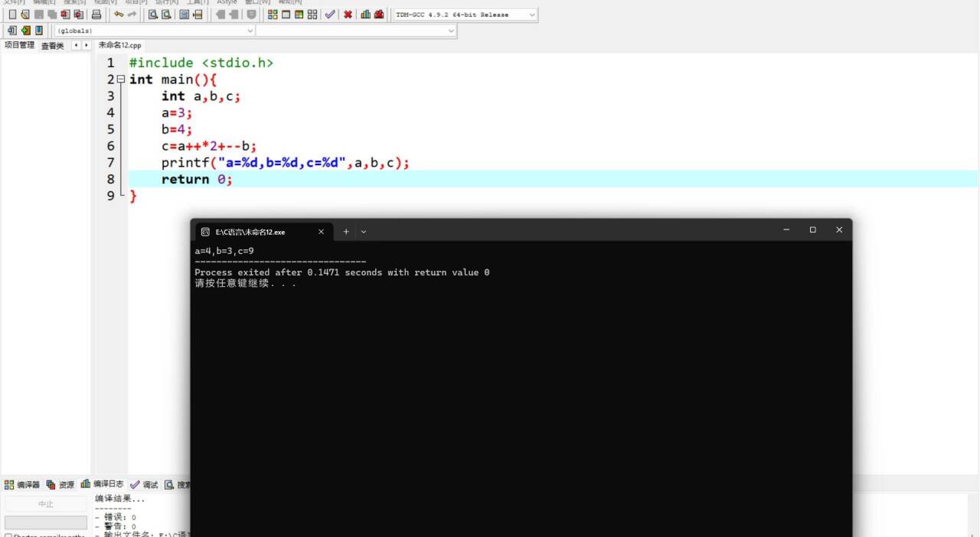The height and width of the screenshot is (537, 980).
Task: Click the int a,b,c; declaration line
Action: [x=201, y=96]
